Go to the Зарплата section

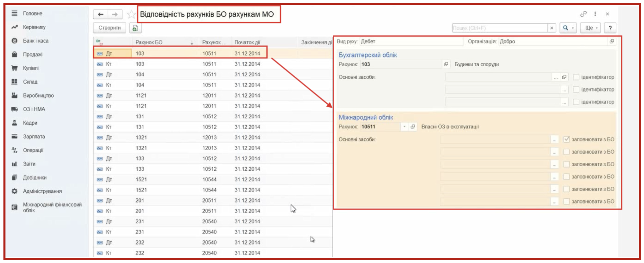point(34,137)
